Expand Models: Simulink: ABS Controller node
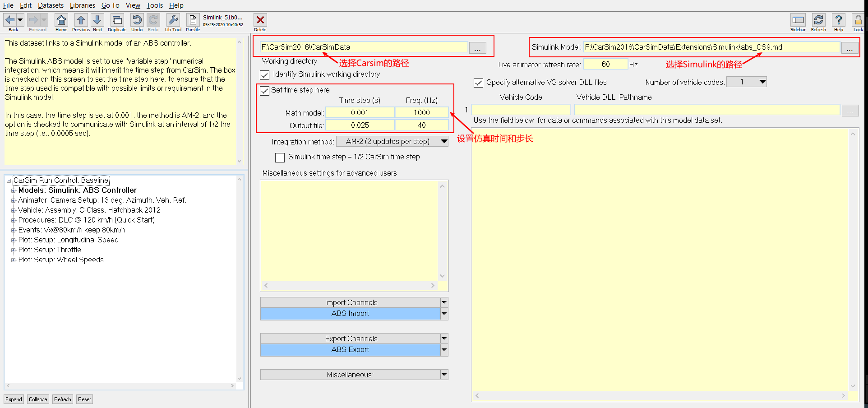 point(13,190)
